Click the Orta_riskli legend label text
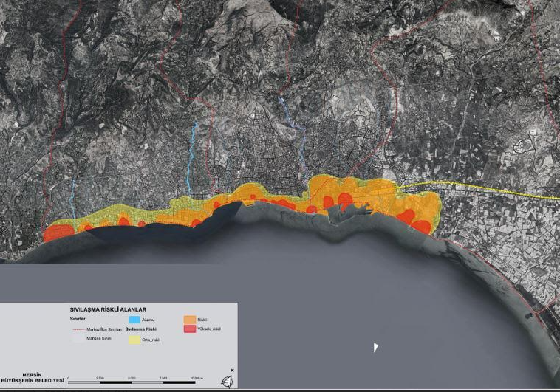This screenshot has height=392, width=560. 151,340
